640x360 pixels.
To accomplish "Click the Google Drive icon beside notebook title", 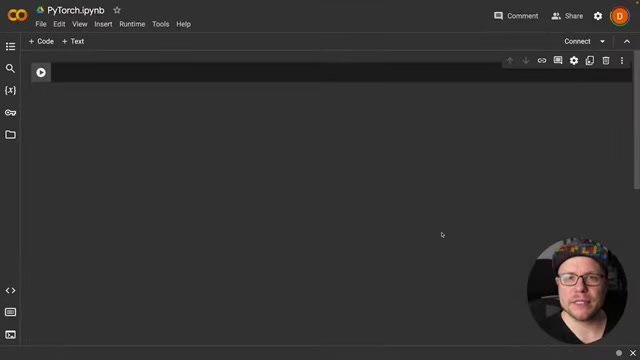I will [x=40, y=10].
